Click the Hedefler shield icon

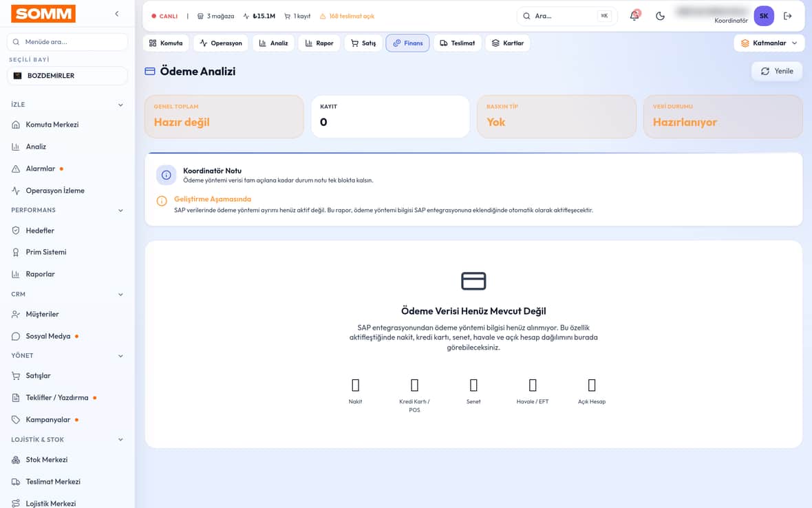16,231
